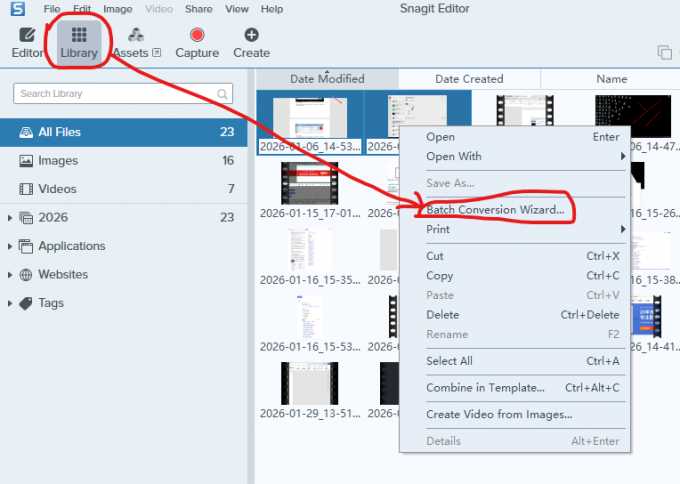Select thumbnail 2026-01-16_15-35
The width and height of the screenshot is (680, 484).
(x=310, y=250)
